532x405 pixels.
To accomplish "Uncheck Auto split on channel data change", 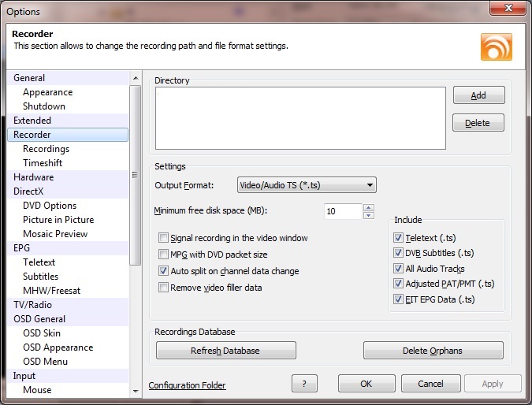I will (164, 271).
